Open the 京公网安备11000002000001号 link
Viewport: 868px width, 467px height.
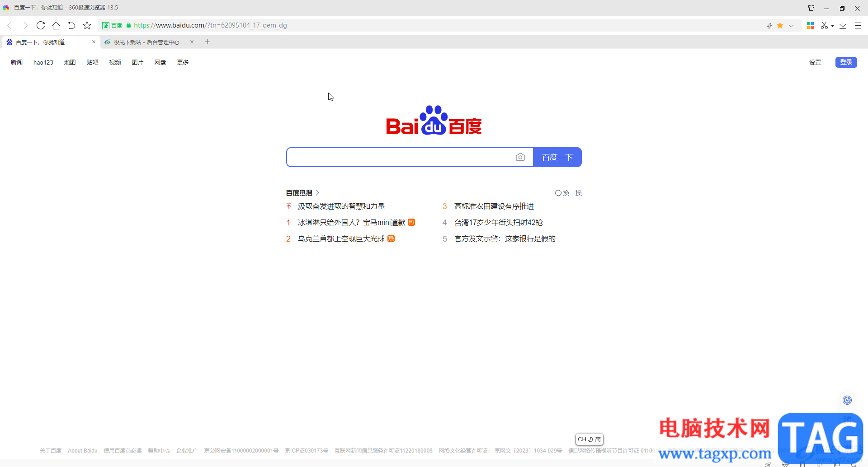coord(241,451)
